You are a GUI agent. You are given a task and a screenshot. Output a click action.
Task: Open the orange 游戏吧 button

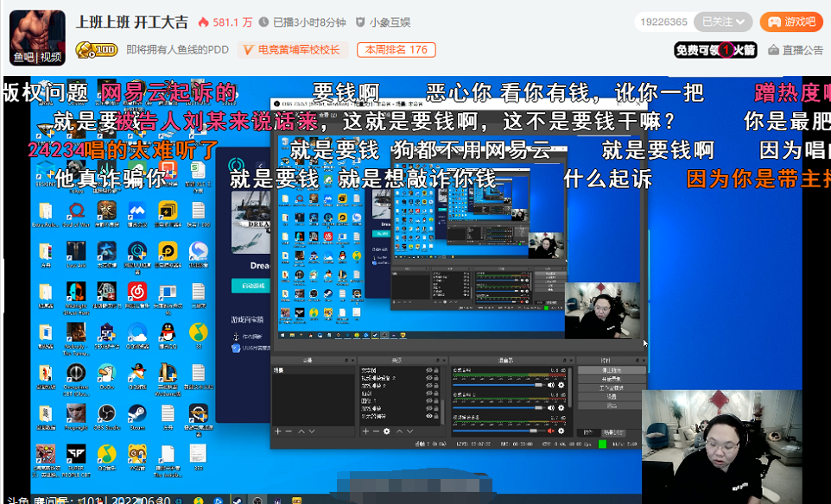pyautogui.click(x=791, y=22)
